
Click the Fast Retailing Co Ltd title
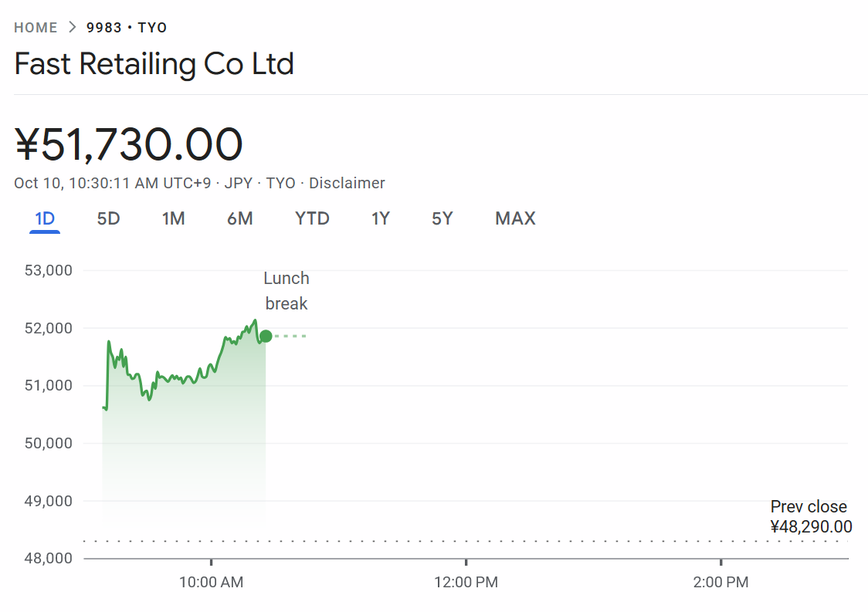(x=154, y=63)
